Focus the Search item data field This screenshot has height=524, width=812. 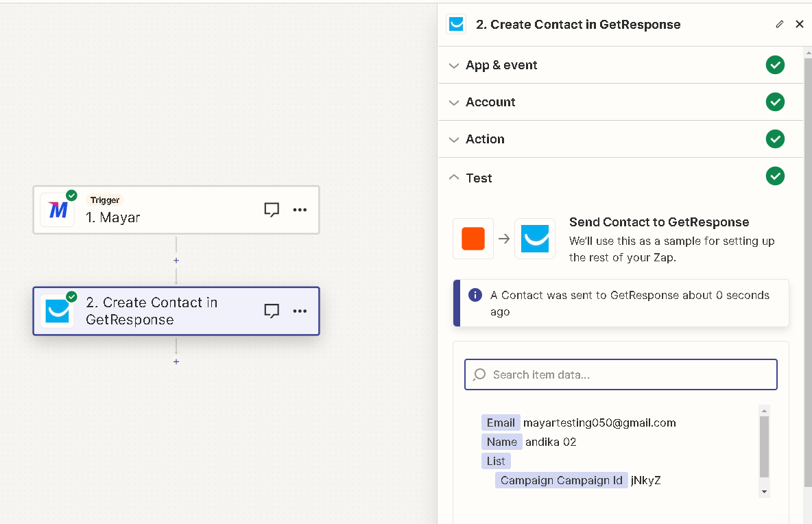click(x=621, y=374)
